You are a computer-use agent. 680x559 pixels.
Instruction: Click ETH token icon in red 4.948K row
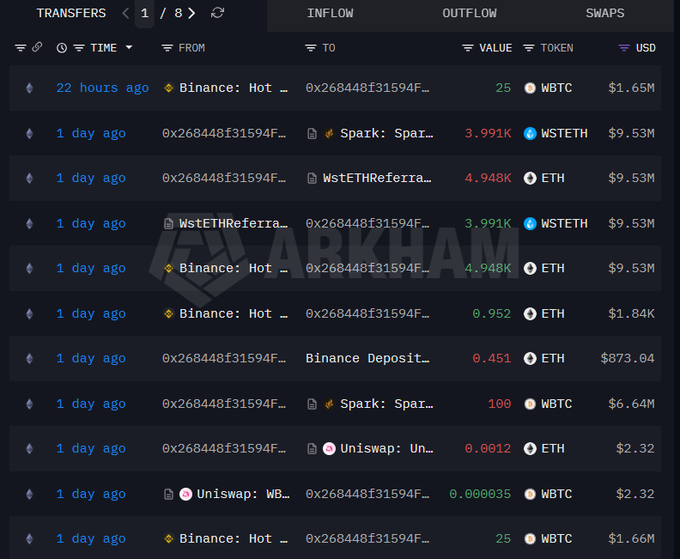tap(530, 178)
